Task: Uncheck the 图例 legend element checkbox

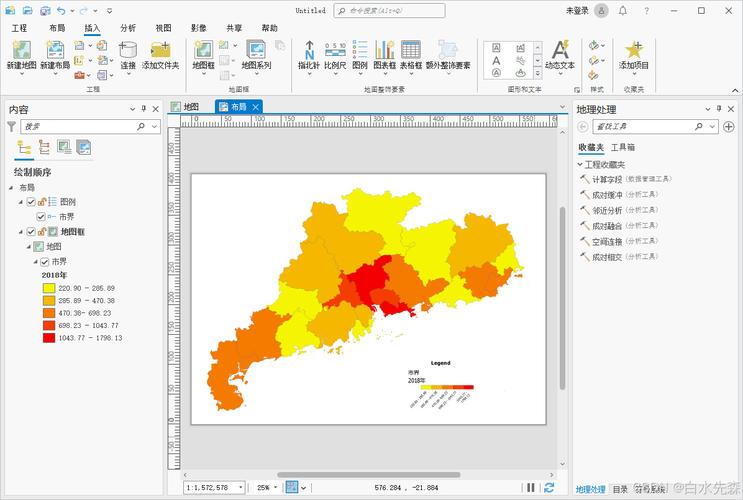Action: click(x=31, y=202)
